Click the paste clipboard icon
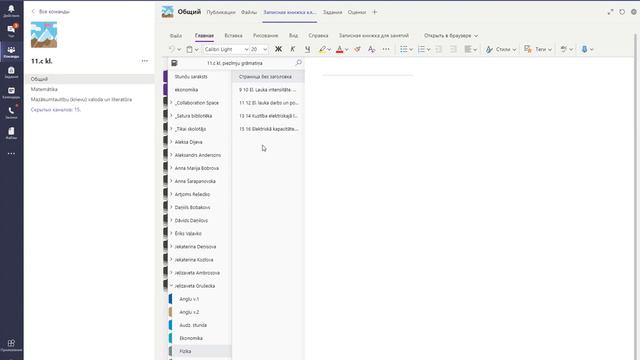 click(189, 49)
